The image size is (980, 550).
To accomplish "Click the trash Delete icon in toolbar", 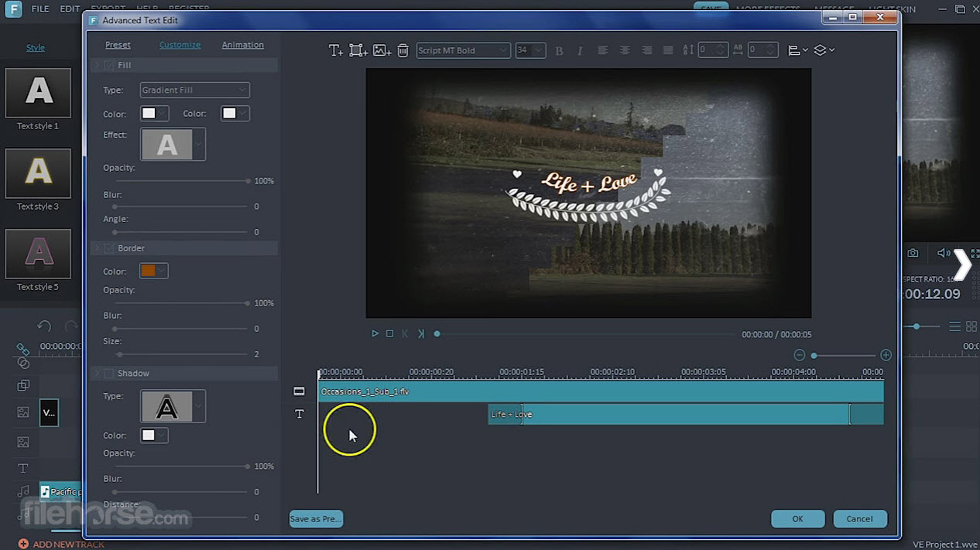I will [403, 50].
